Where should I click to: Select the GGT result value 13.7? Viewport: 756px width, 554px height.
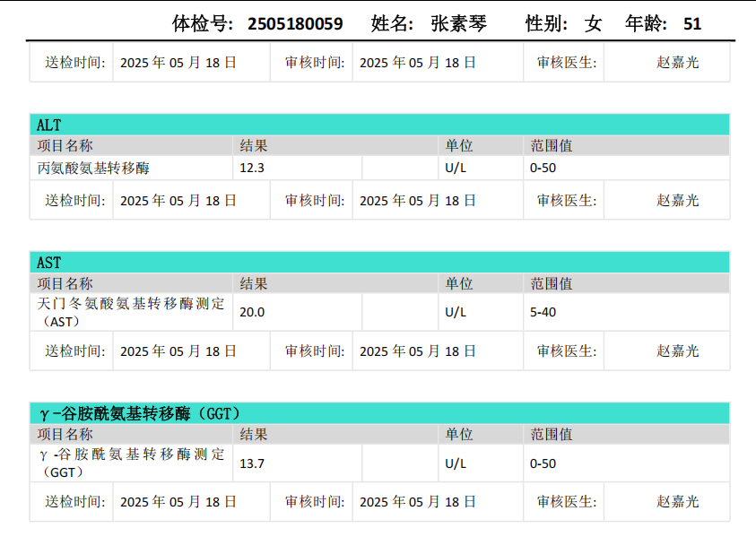(252, 463)
